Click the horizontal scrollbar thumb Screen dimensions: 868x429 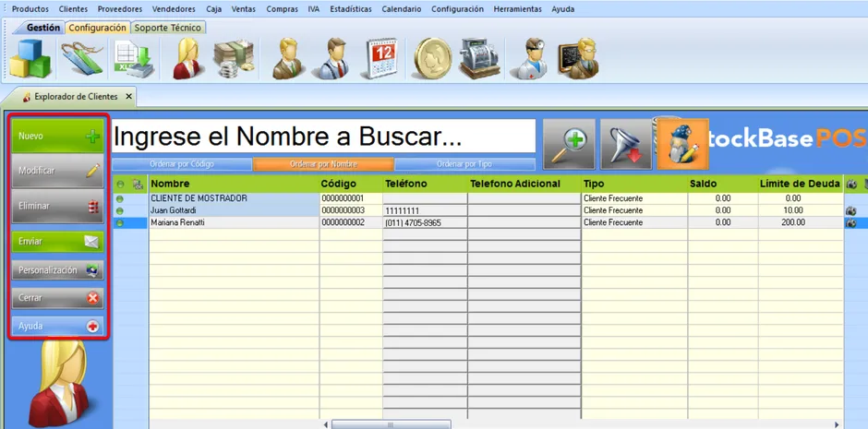coord(391,424)
